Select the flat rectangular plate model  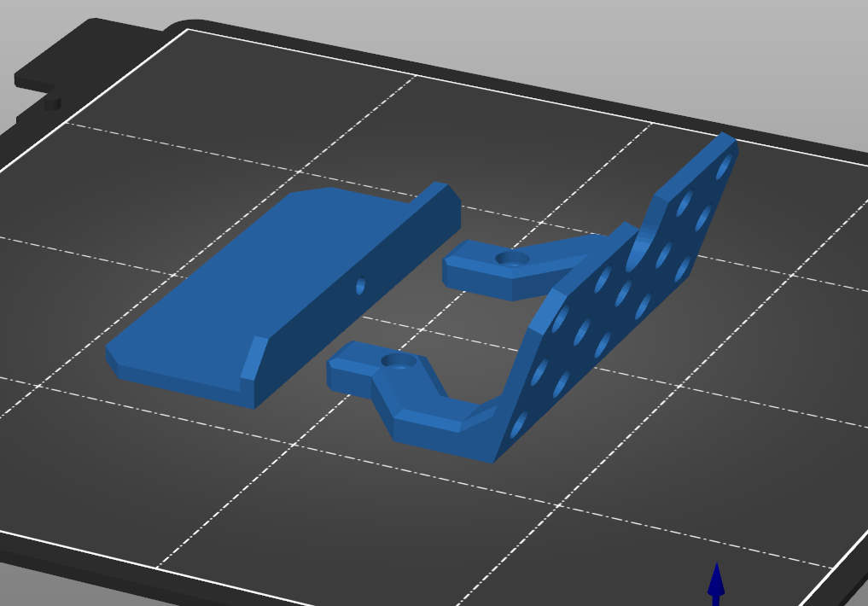[256, 282]
